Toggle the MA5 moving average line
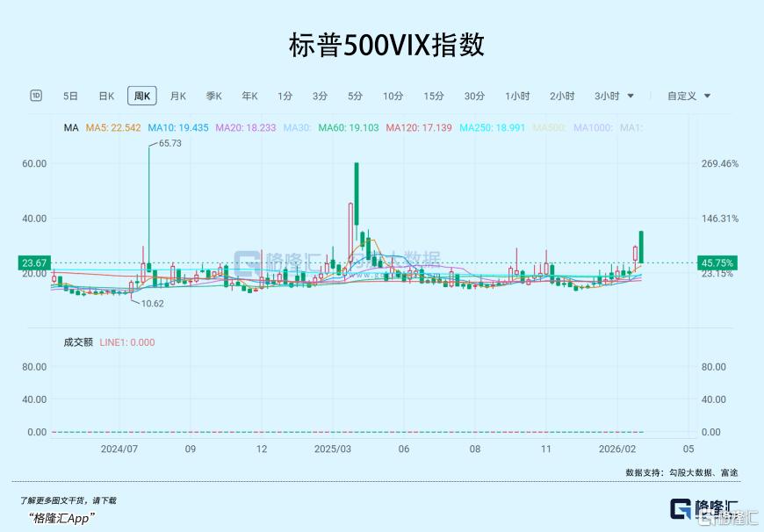This screenshot has height=532, width=764. coord(112,127)
